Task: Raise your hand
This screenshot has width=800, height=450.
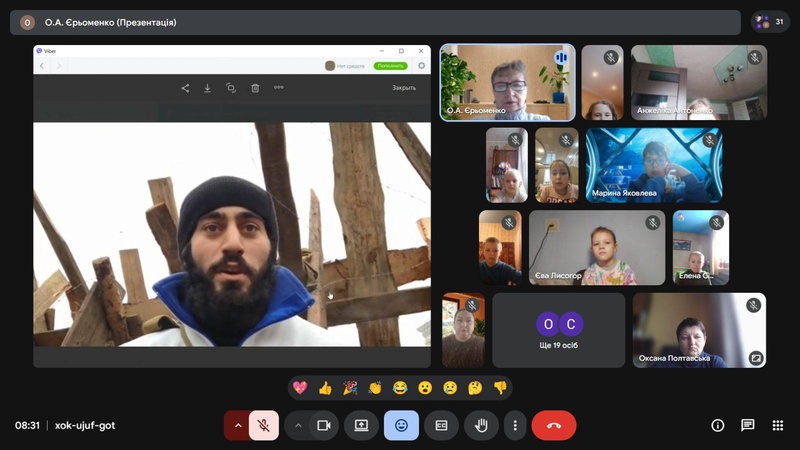Action: [480, 425]
